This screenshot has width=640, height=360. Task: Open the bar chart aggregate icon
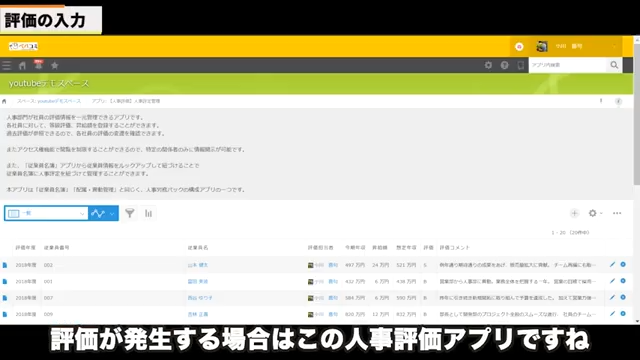click(149, 213)
